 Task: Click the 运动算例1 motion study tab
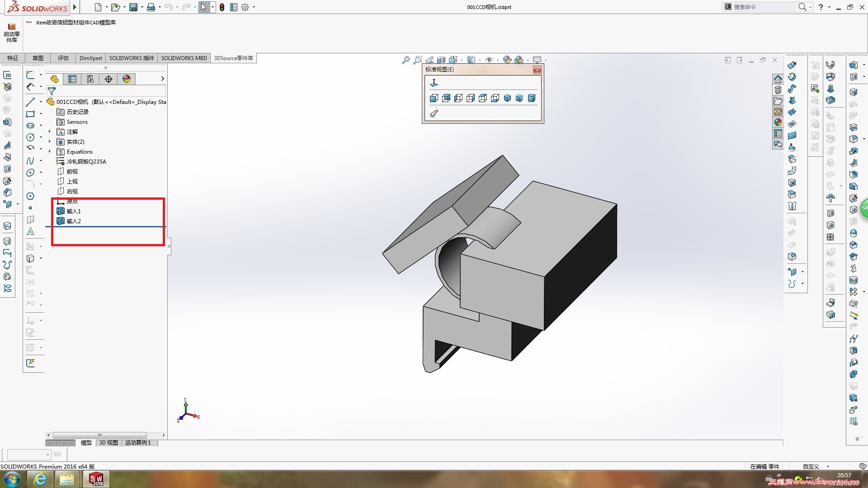(138, 443)
